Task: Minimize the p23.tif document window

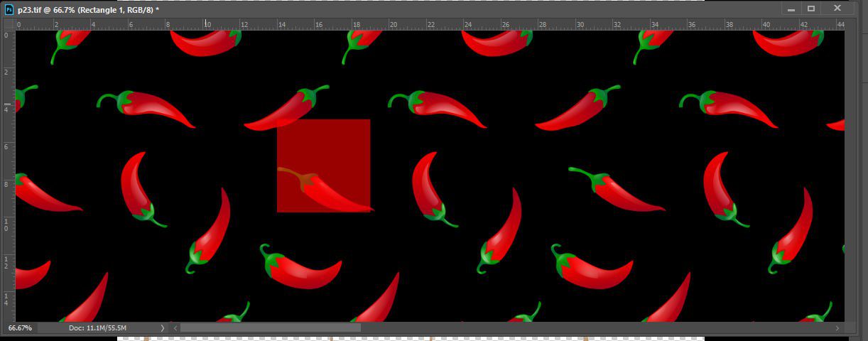Action: (790, 9)
